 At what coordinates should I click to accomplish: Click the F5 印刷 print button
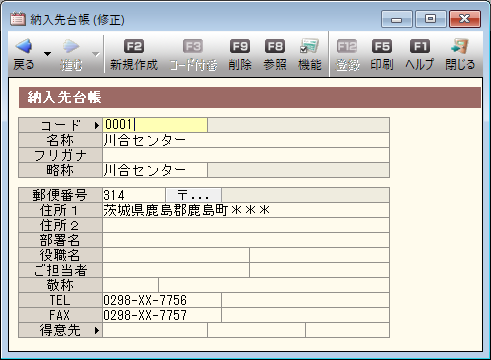pos(382,55)
